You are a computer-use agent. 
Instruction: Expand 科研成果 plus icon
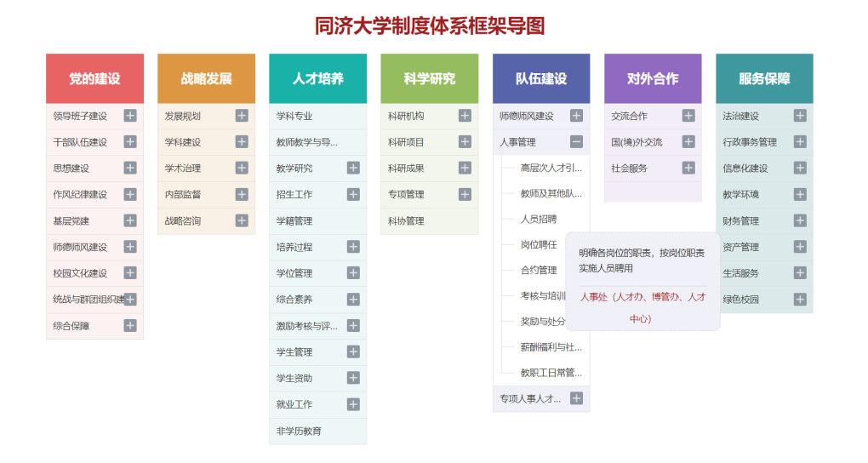[x=465, y=168]
